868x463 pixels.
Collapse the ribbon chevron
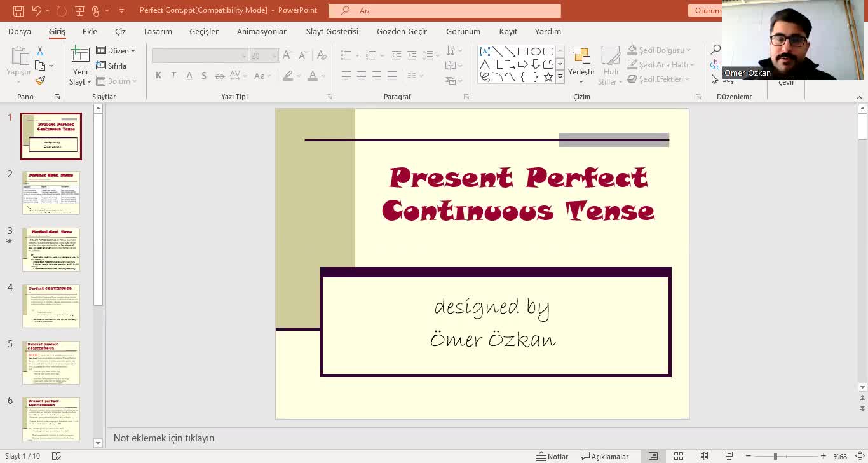pyautogui.click(x=860, y=97)
